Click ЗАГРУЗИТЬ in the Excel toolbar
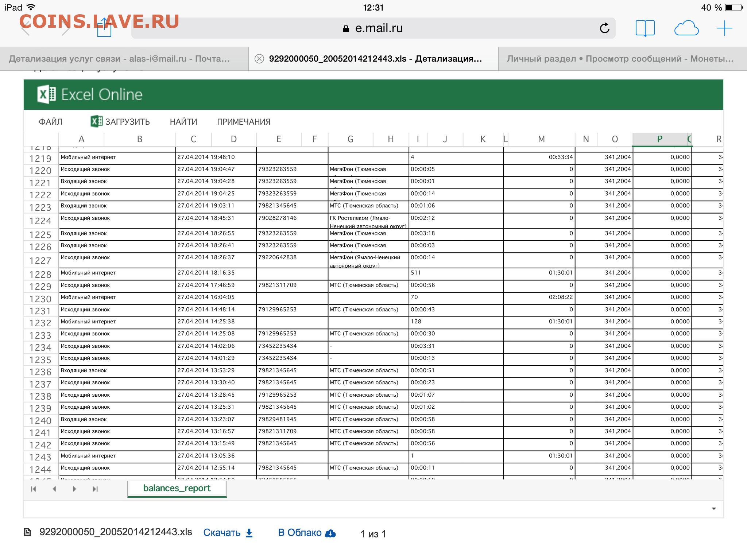 coord(120,121)
